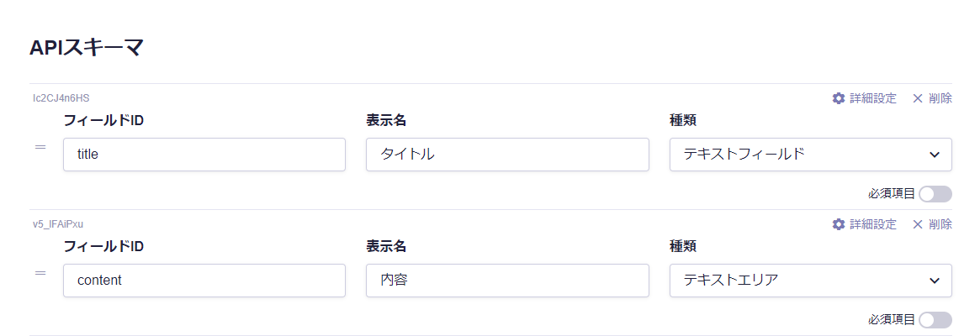980x336 pixels.
Task: Click the gear icon for the title field
Action: [x=838, y=98]
